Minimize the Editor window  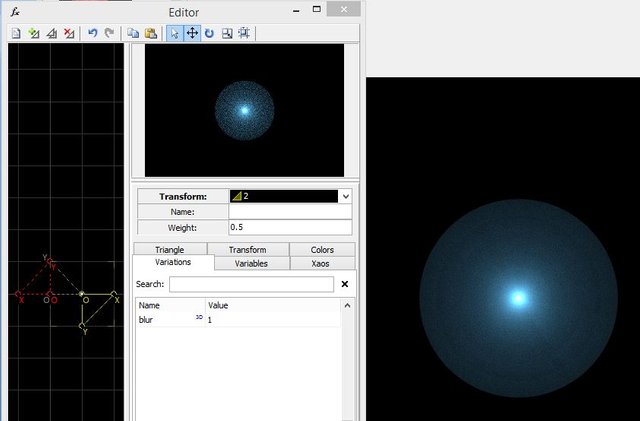pos(296,11)
